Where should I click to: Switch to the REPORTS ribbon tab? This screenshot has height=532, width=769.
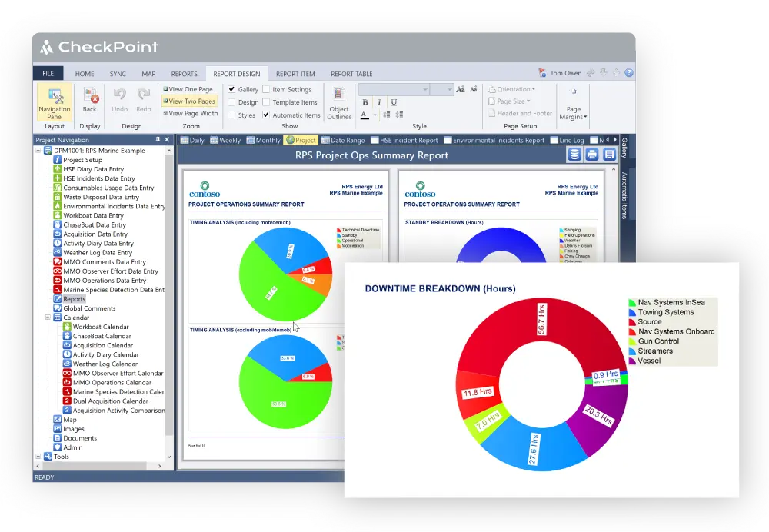184,74
